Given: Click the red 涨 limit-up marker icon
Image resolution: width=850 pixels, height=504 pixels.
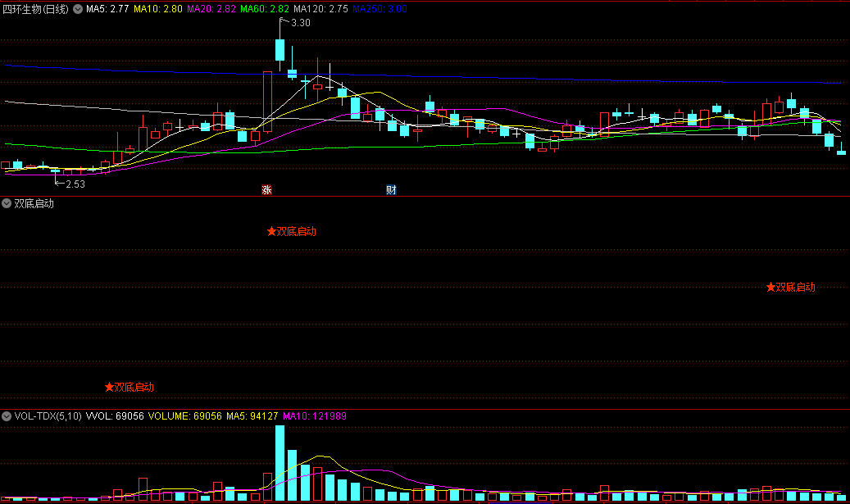Looking at the screenshot, I should pos(266,189).
